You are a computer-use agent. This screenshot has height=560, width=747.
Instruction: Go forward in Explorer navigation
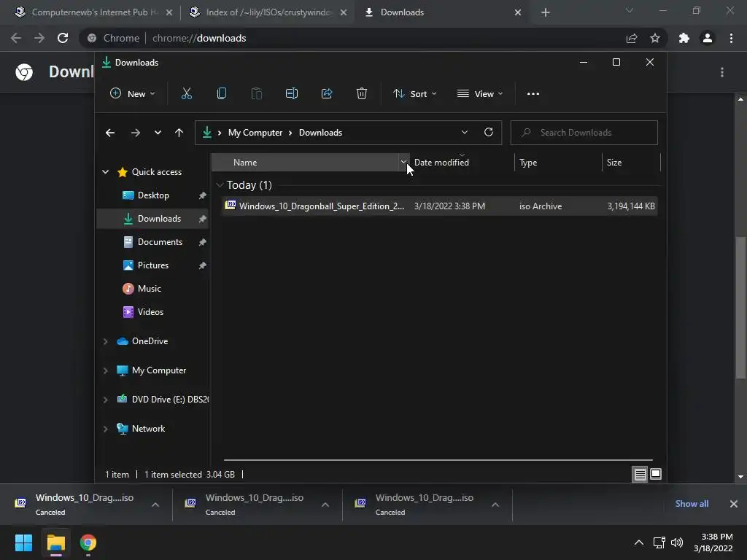pos(135,133)
